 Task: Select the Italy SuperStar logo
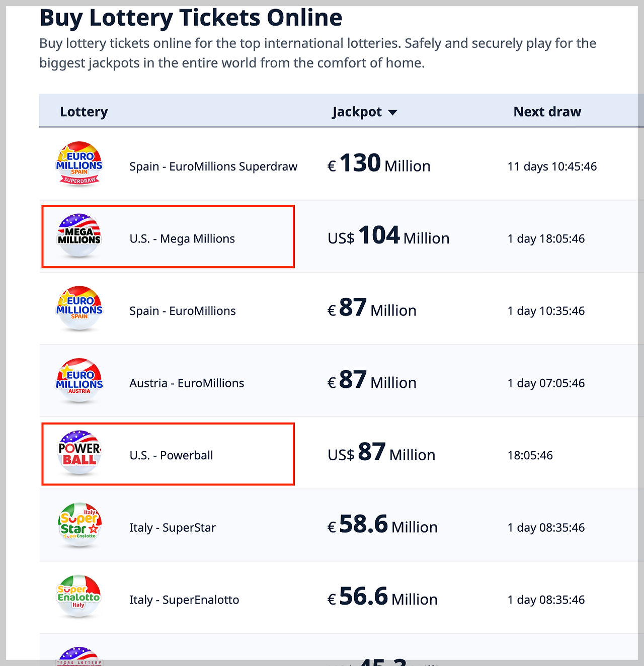click(x=79, y=525)
